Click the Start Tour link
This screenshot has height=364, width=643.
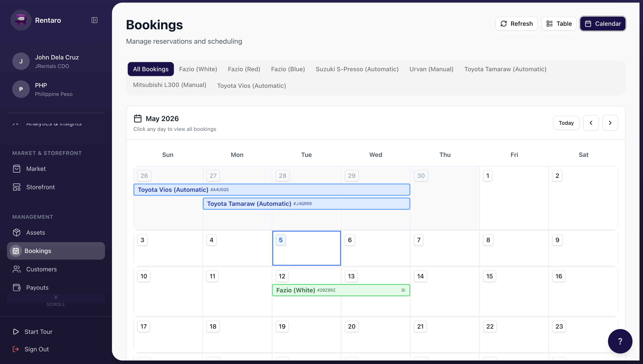click(x=38, y=332)
